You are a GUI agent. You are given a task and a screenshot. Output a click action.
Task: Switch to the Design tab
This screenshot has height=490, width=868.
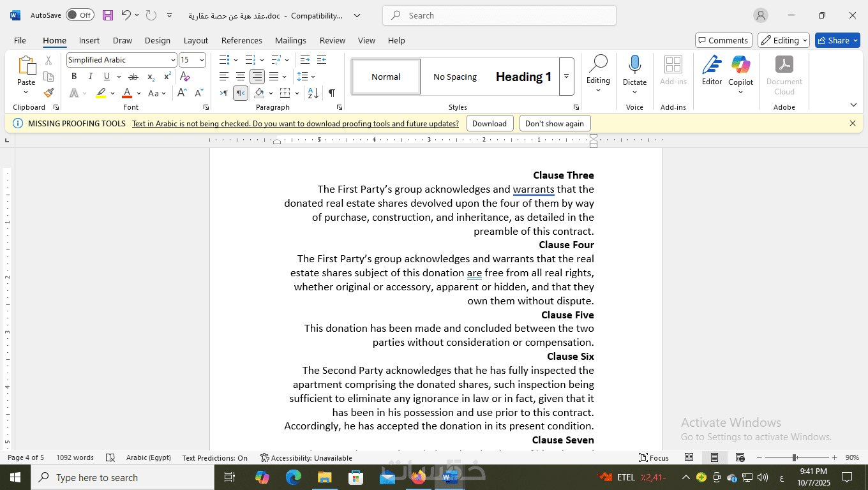158,40
